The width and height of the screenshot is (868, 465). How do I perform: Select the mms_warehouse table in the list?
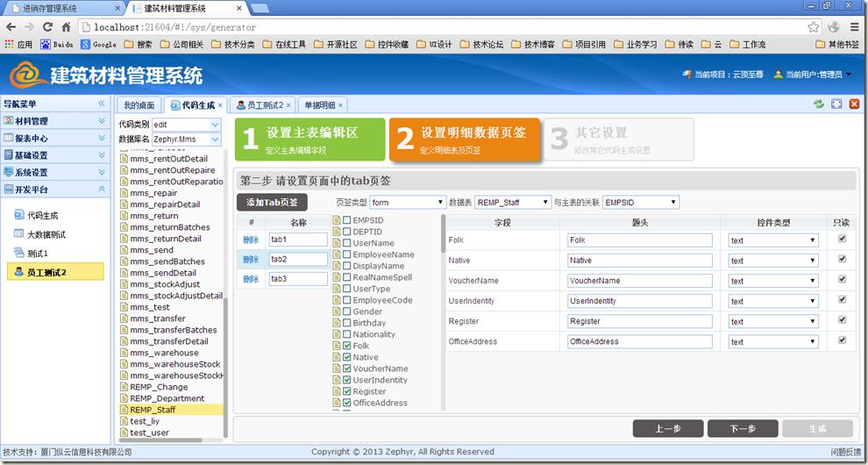(164, 353)
